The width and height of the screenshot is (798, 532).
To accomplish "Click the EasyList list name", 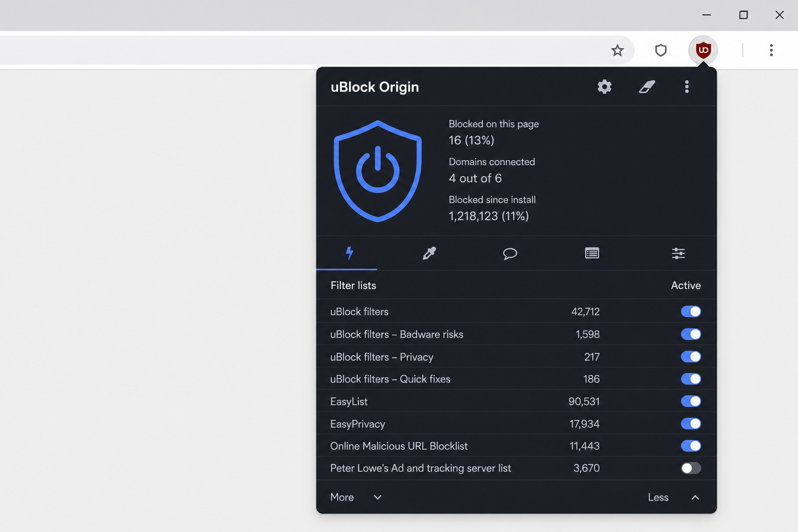I will point(349,402).
